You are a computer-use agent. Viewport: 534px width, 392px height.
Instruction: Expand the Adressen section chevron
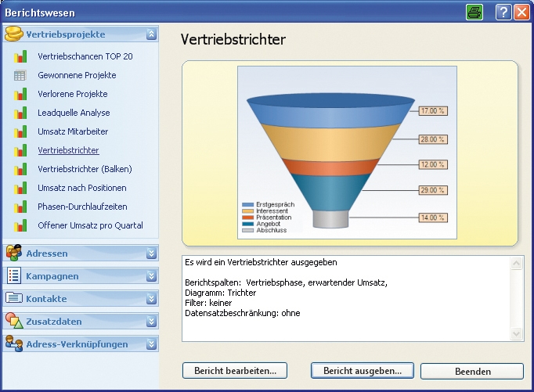152,254
